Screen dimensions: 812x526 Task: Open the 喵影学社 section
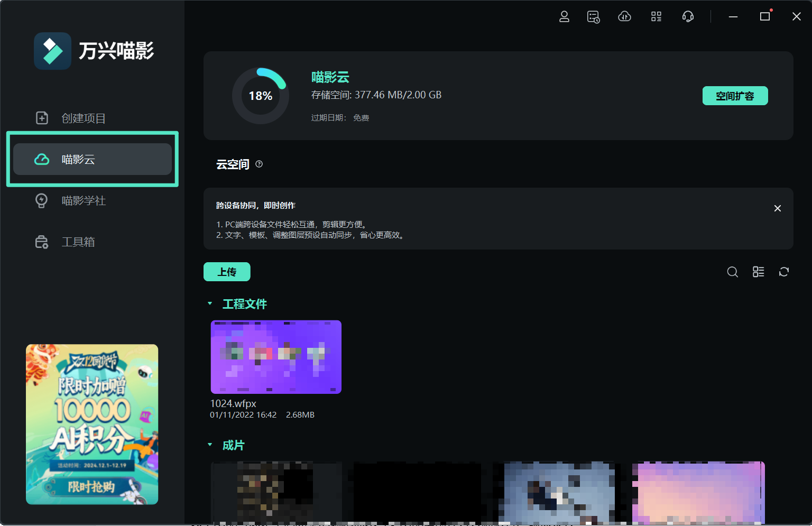tap(84, 200)
